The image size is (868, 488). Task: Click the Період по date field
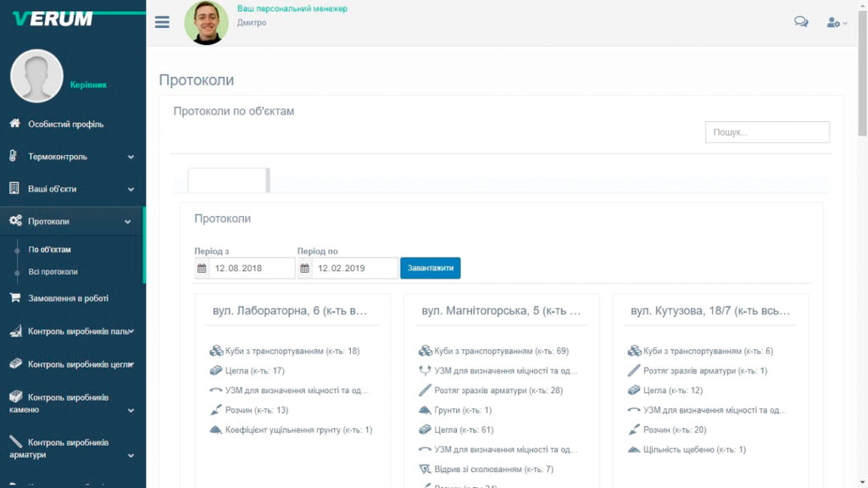tap(355, 269)
